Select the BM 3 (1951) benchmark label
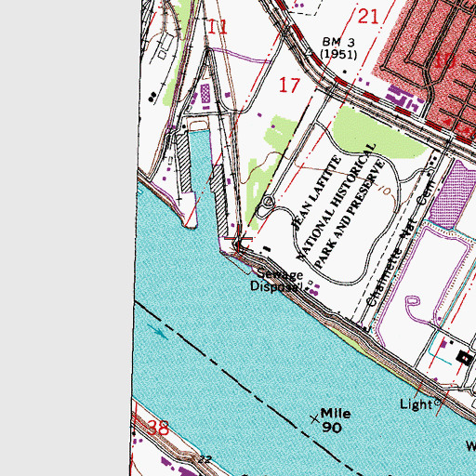Viewport: 476px width, 476px height. coord(338,48)
